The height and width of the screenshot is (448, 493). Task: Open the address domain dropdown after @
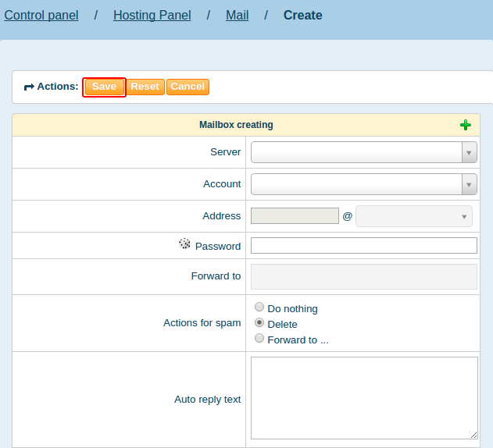[x=413, y=216]
